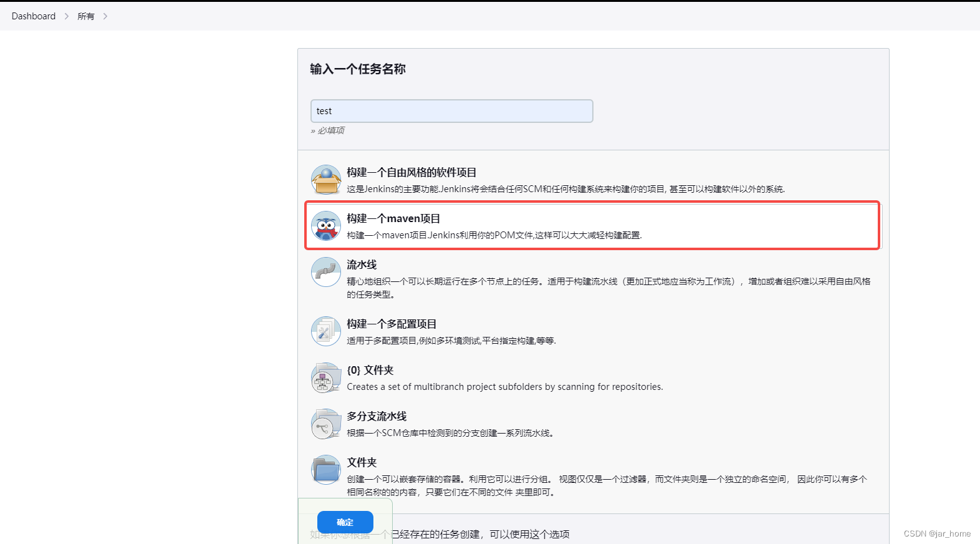Viewport: 980px width, 544px height.
Task: Click the maven POM description text
Action: [494, 235]
